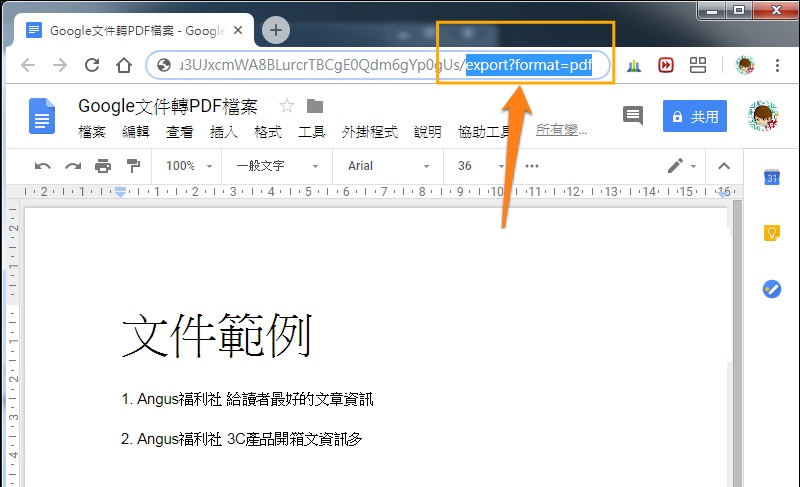800x487 pixels.
Task: Open a new browser tab
Action: tap(276, 30)
